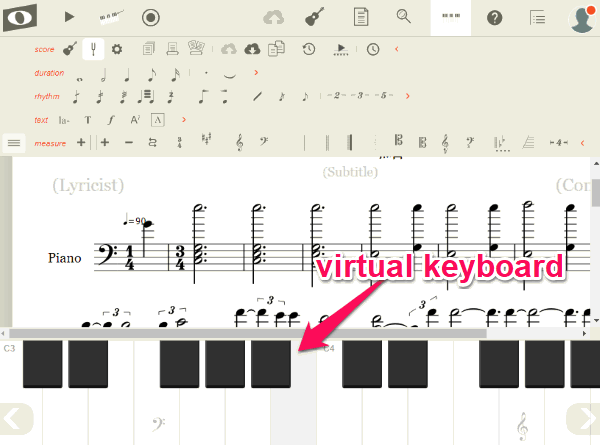Expand the rhythm toolbar row arrow
This screenshot has height=445, width=600.
408,96
